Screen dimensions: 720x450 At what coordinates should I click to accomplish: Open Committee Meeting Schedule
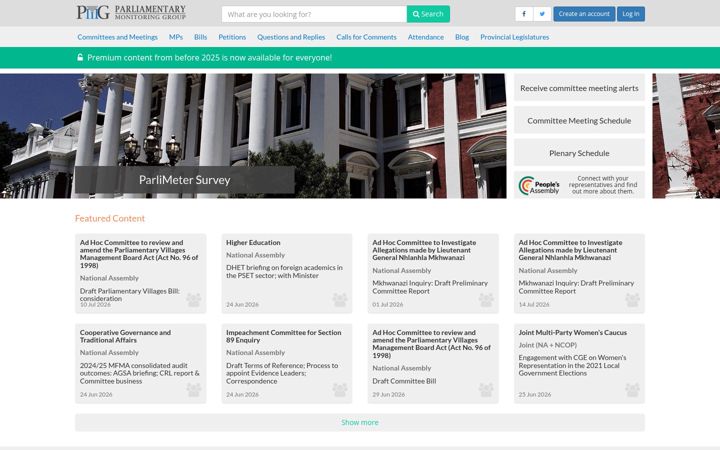point(579,121)
